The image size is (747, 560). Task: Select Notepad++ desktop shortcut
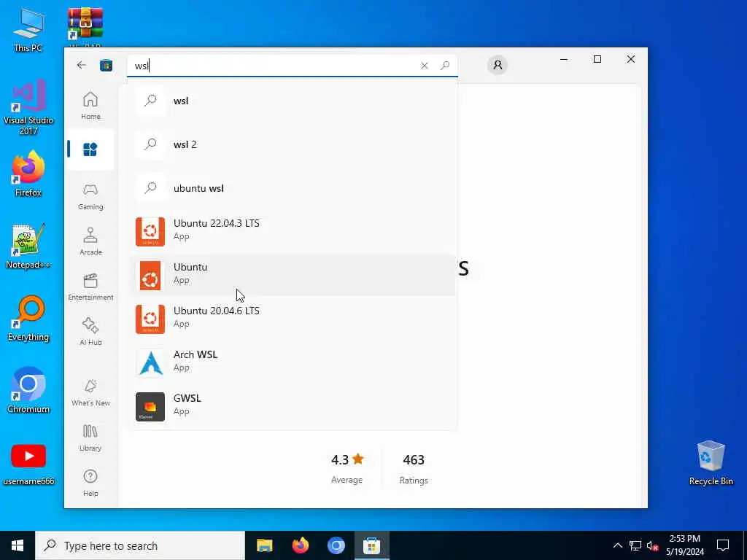(x=28, y=246)
